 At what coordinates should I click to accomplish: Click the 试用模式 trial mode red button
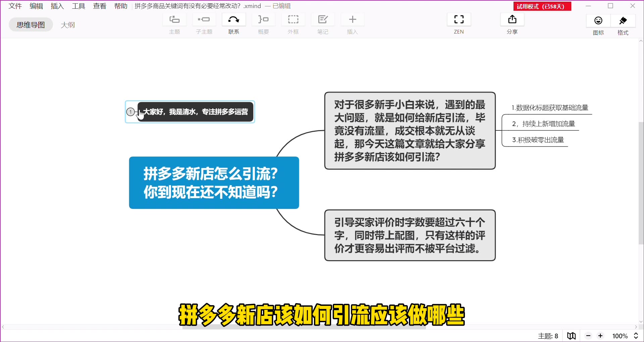[542, 6]
